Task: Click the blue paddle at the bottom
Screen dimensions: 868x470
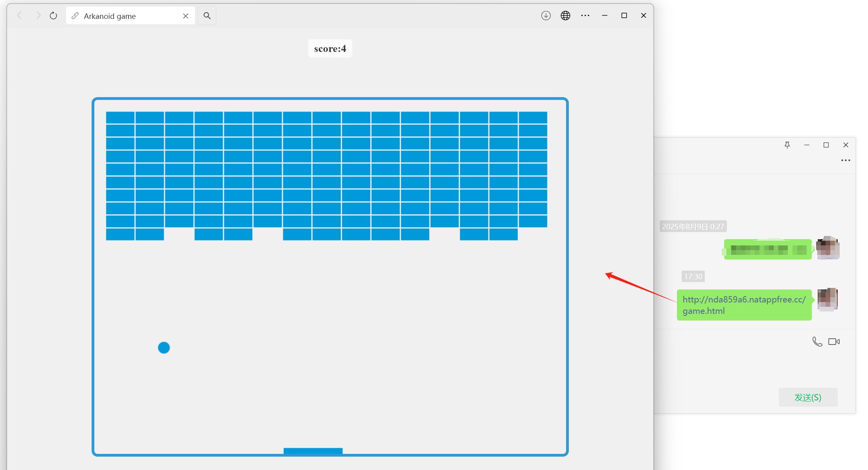Action: pyautogui.click(x=313, y=451)
